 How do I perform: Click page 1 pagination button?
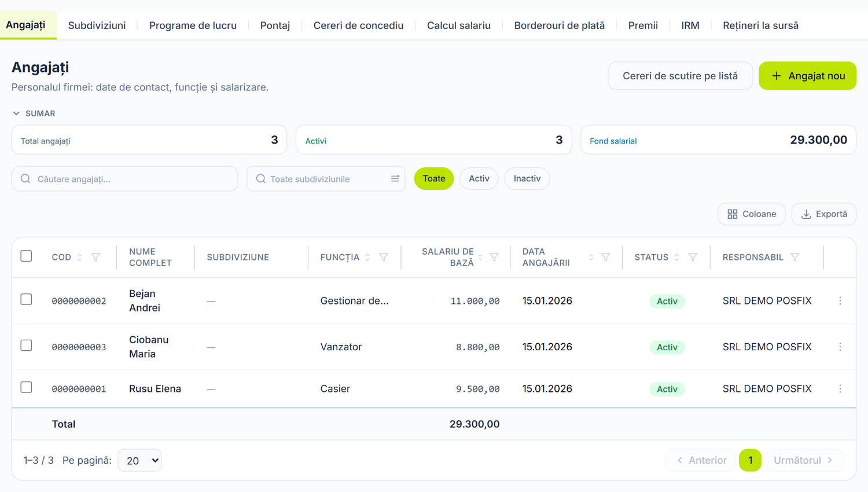click(x=750, y=460)
